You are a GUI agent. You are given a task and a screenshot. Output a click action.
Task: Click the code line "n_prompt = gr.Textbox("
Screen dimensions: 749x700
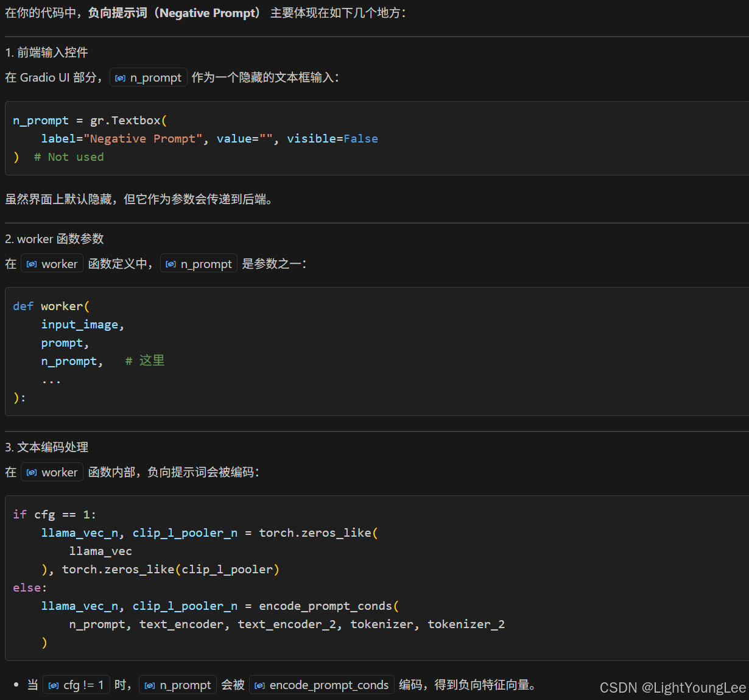[x=90, y=121]
